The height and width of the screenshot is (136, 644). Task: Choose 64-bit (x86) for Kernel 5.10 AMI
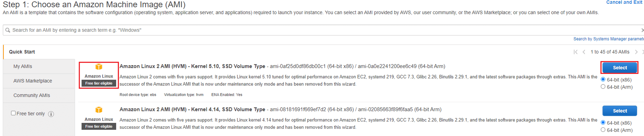[x=603, y=80]
